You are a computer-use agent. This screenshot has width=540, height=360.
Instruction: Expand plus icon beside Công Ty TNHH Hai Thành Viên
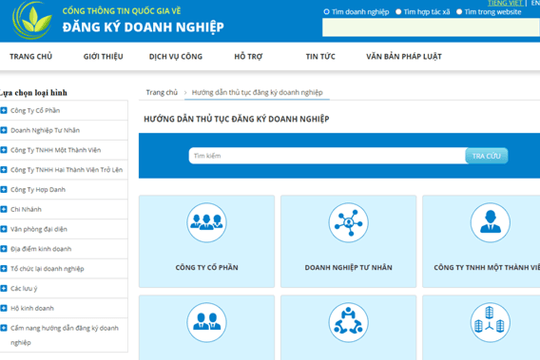tap(3, 169)
